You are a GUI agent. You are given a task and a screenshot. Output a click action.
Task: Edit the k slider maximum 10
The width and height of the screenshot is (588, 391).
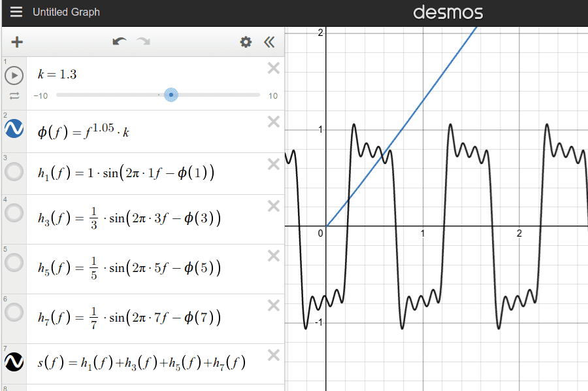pos(273,96)
